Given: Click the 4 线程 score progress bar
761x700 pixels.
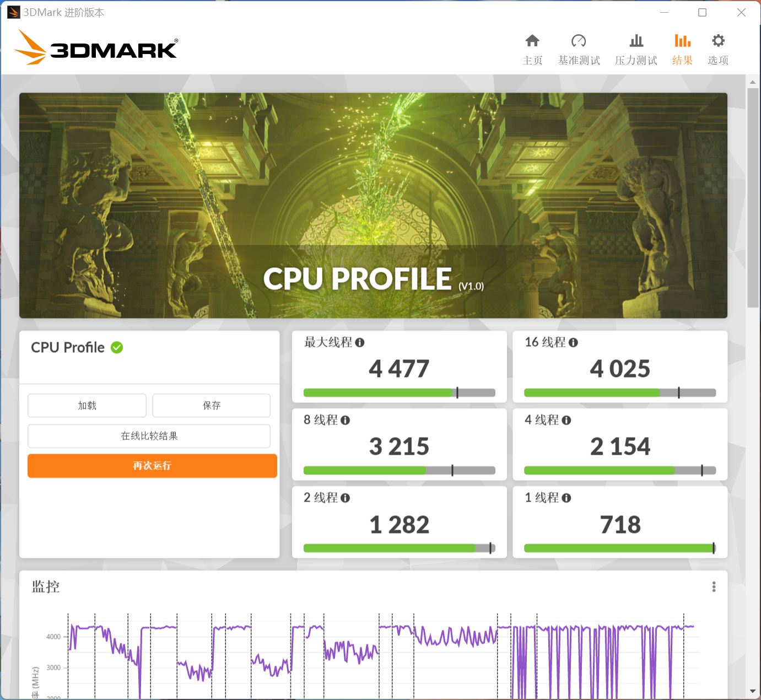Looking at the screenshot, I should pos(620,470).
